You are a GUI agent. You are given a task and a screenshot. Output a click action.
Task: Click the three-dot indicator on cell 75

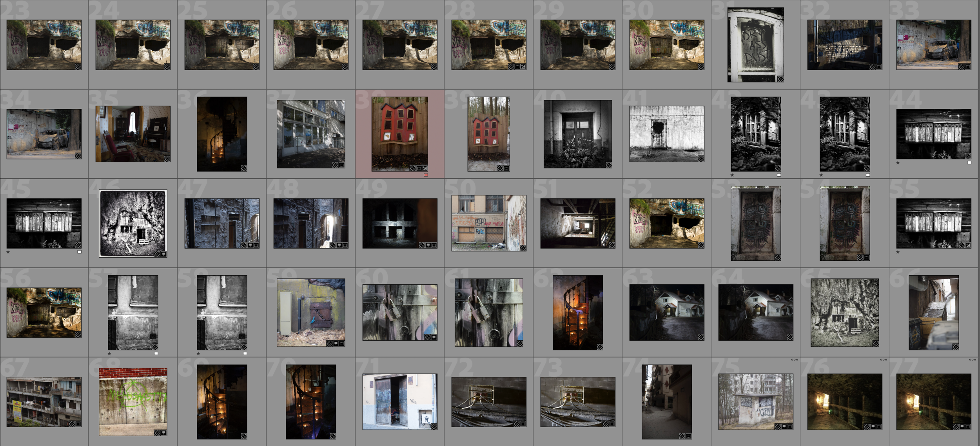(795, 359)
